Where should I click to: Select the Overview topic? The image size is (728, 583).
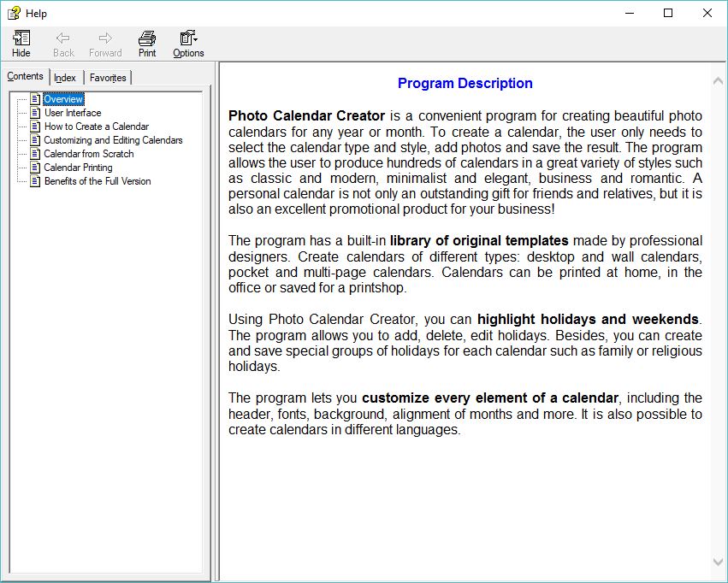pos(63,99)
